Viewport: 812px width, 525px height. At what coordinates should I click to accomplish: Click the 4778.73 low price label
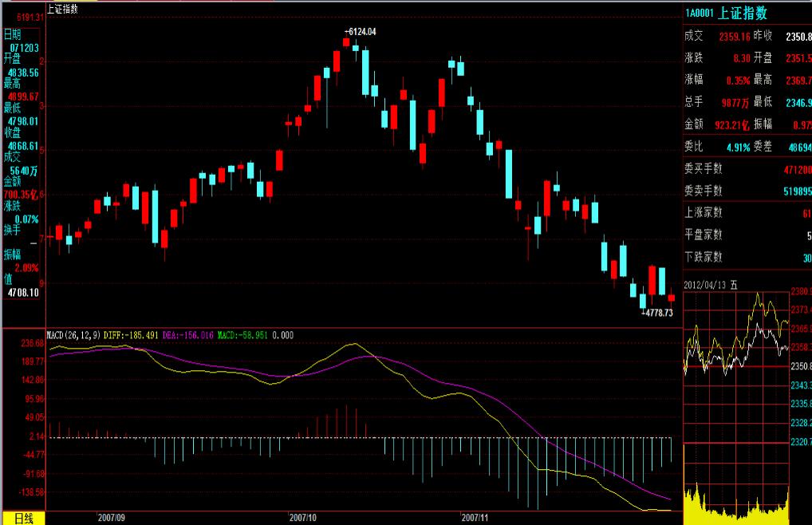657,313
